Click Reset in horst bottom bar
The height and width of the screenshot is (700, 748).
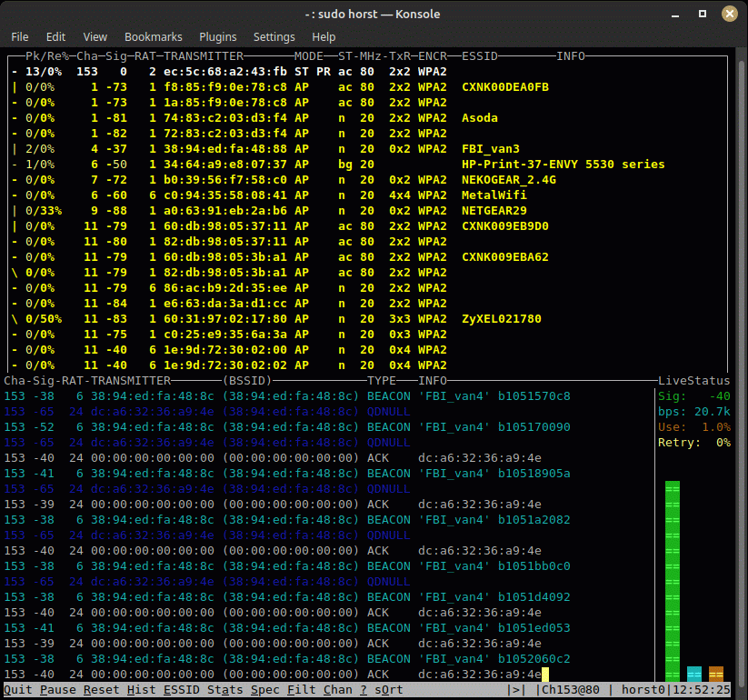(102, 689)
